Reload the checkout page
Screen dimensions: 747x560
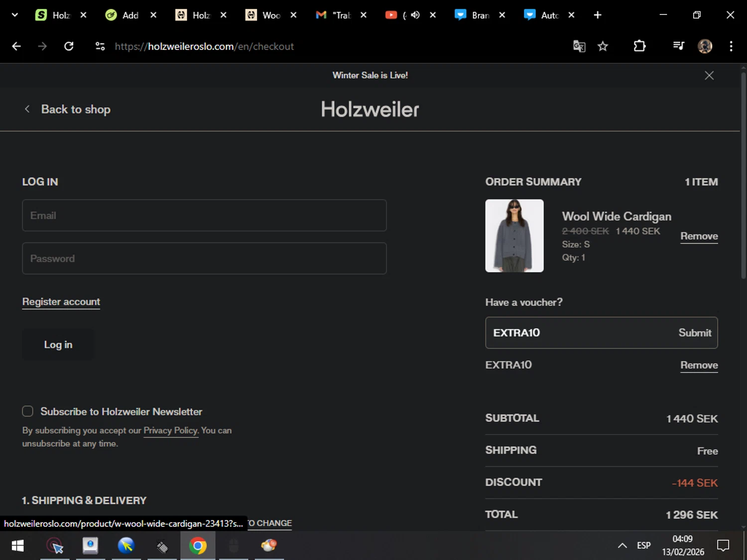[69, 46]
